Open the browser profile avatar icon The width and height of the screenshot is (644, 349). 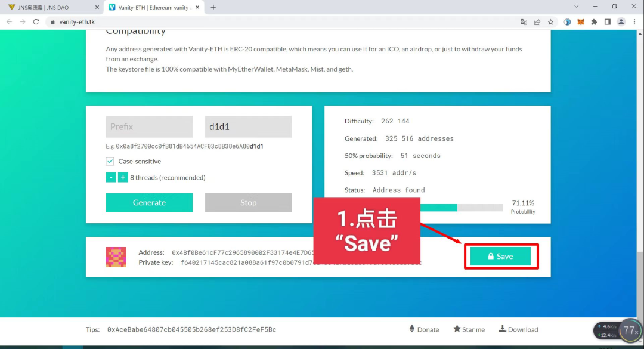click(621, 22)
